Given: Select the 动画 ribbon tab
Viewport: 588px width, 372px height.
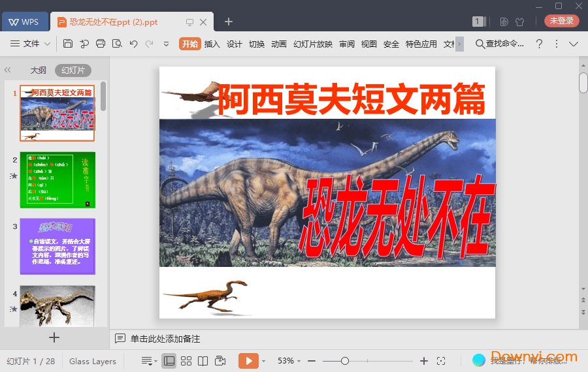Looking at the screenshot, I should click(x=278, y=44).
